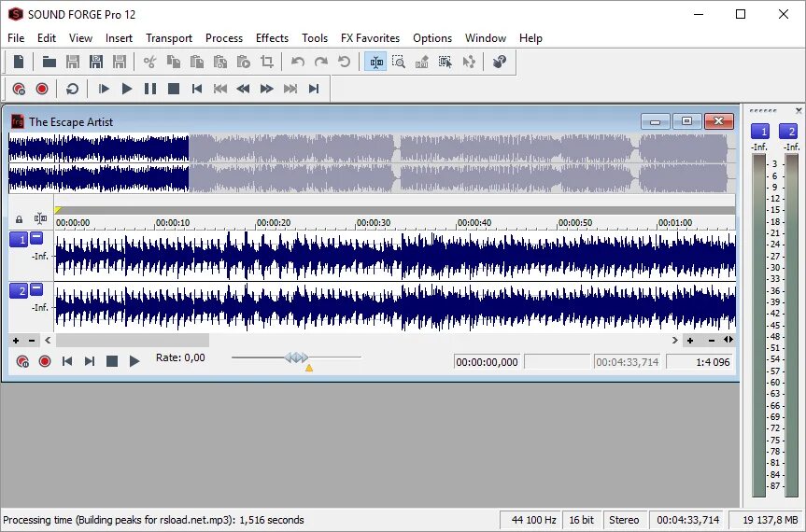This screenshot has width=806, height=532.
Task: Click the cursor position field 00:00:00,000
Action: tap(487, 362)
